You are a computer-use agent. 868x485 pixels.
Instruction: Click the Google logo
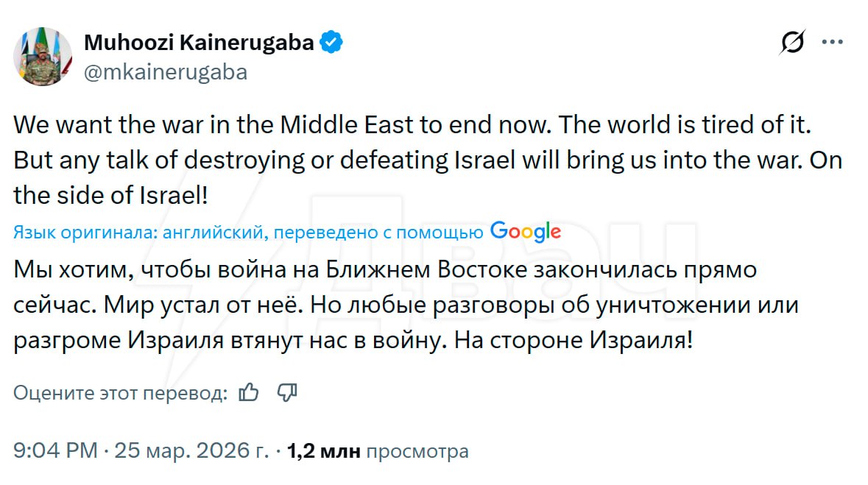(x=526, y=233)
